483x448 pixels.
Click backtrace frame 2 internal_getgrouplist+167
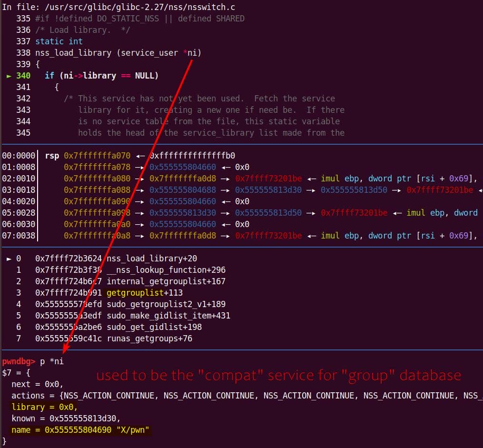pyautogui.click(x=166, y=281)
